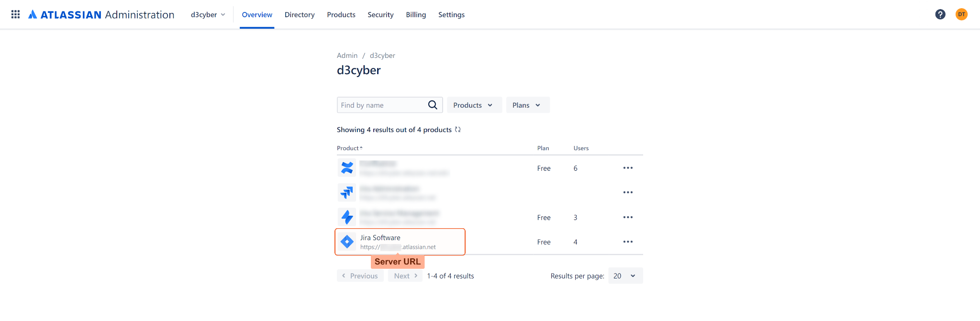Click the Next page button

(x=405, y=276)
